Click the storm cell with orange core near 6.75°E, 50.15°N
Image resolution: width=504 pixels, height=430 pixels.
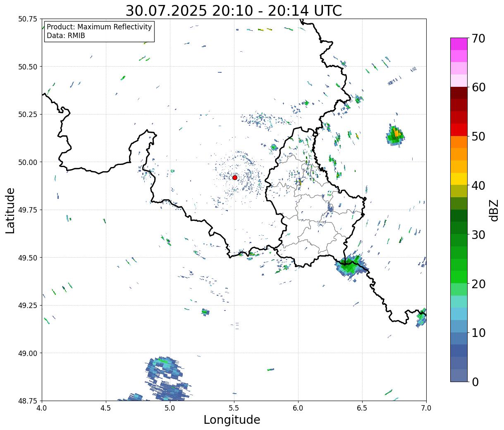pos(395,135)
